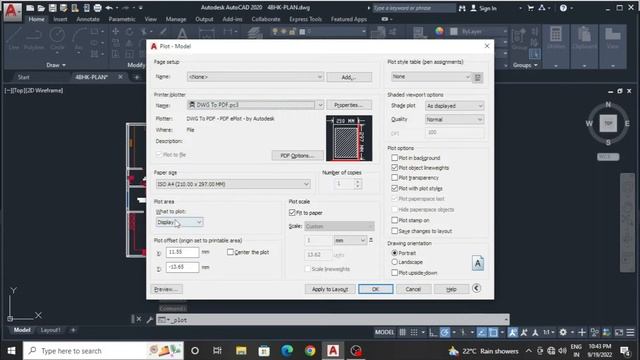This screenshot has height=360, width=640.
Task: Toggle object snap square icon in status bar
Action: 493,332
